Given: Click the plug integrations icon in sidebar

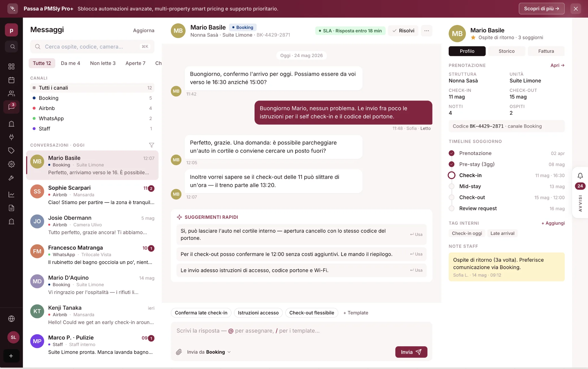Looking at the screenshot, I should [x=11, y=137].
